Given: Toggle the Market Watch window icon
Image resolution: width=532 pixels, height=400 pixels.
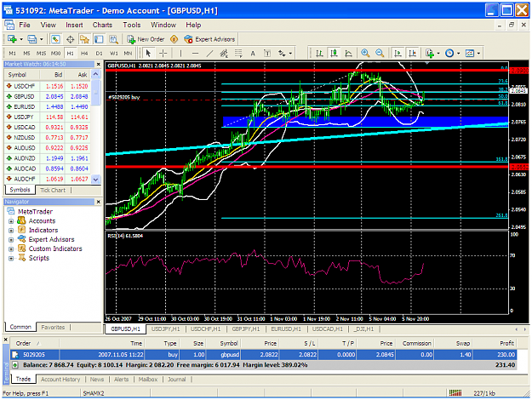Looking at the screenshot, I should coord(55,39).
